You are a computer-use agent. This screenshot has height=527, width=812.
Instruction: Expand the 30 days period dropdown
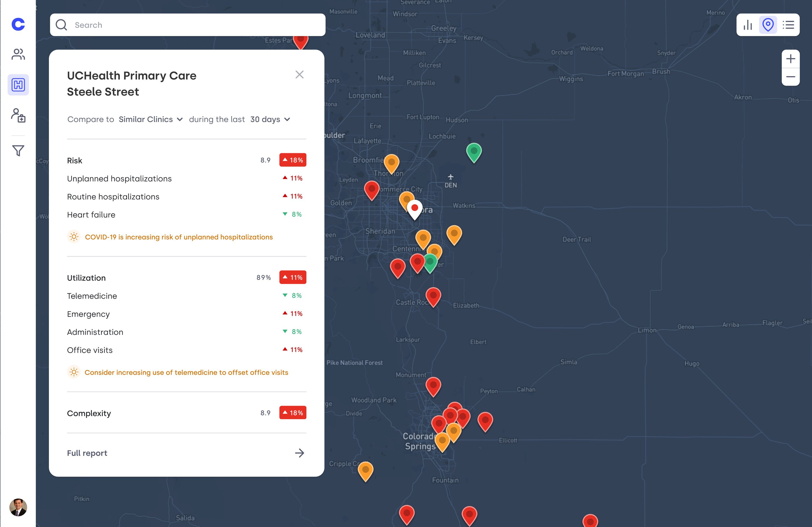click(x=270, y=119)
